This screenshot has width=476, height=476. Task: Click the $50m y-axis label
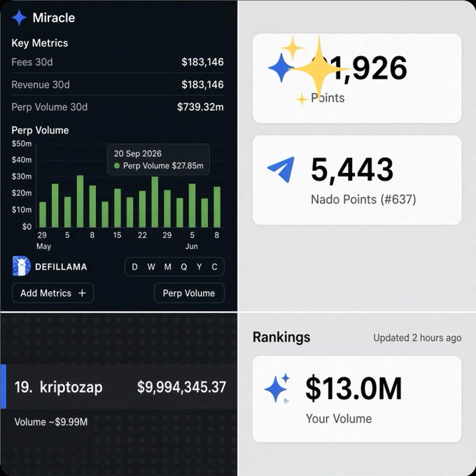[x=22, y=143]
